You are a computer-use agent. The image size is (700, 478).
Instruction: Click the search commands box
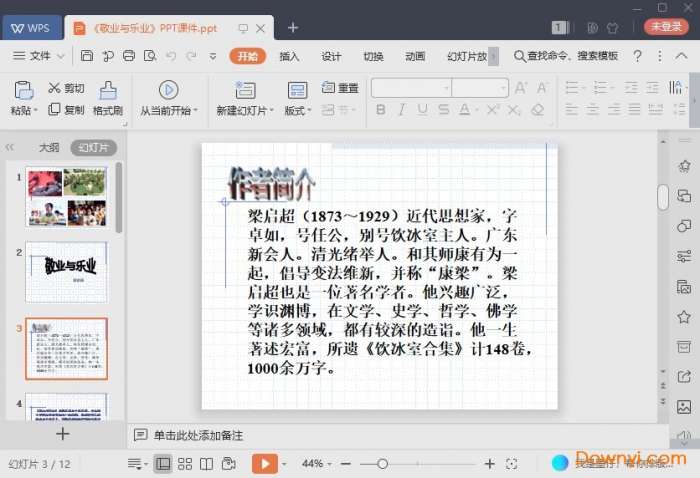[566, 56]
